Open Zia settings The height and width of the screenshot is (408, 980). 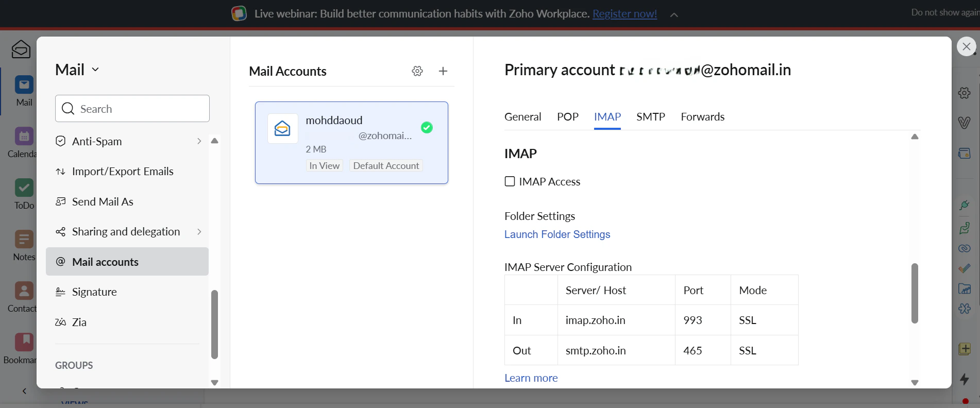(127, 322)
